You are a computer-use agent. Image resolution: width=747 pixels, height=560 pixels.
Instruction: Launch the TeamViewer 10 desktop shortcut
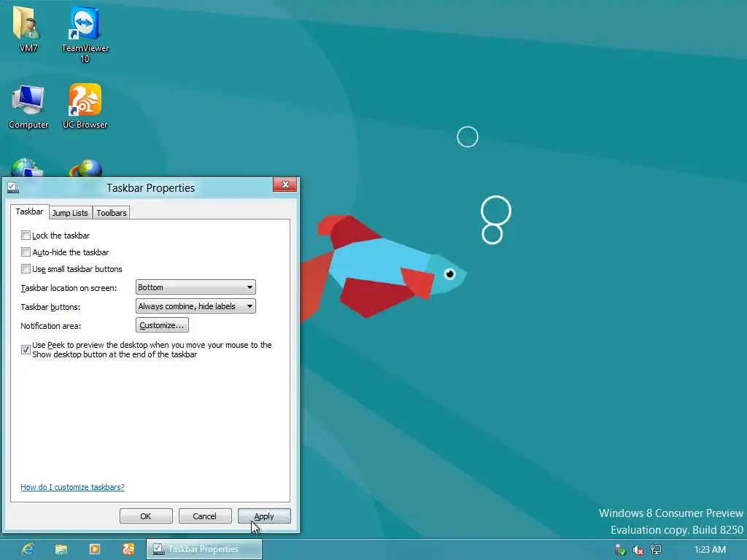click(x=85, y=34)
